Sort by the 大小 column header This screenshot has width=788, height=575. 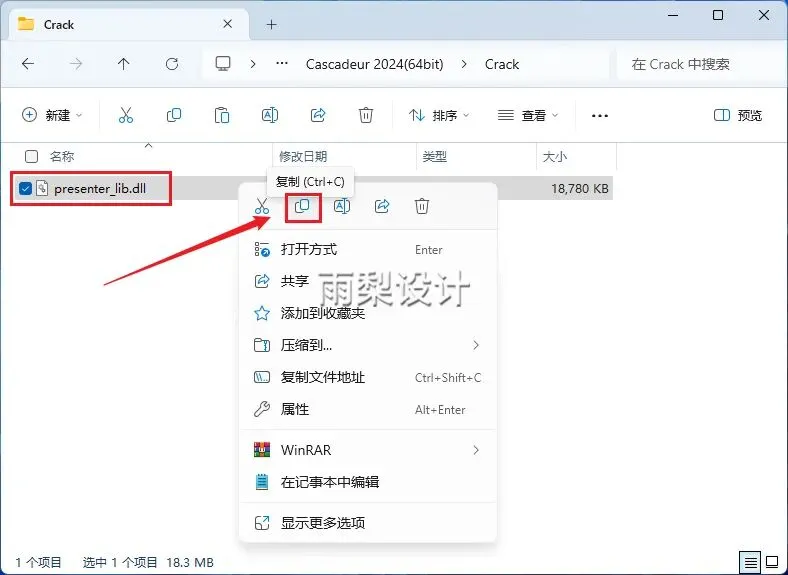[x=555, y=157]
